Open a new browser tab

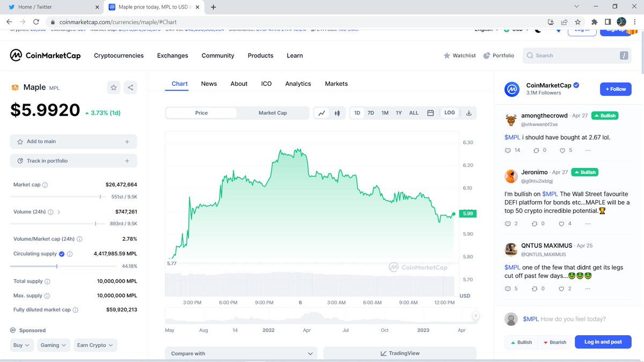pyautogui.click(x=214, y=7)
